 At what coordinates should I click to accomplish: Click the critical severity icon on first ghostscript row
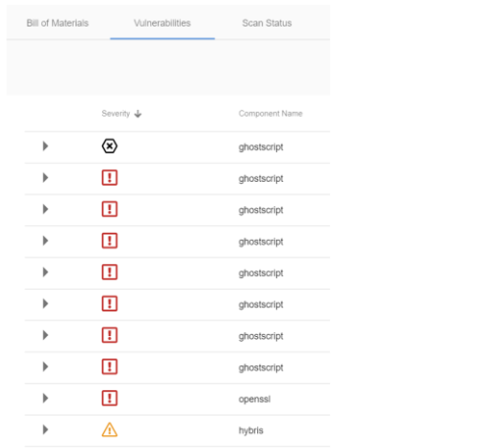point(110,146)
